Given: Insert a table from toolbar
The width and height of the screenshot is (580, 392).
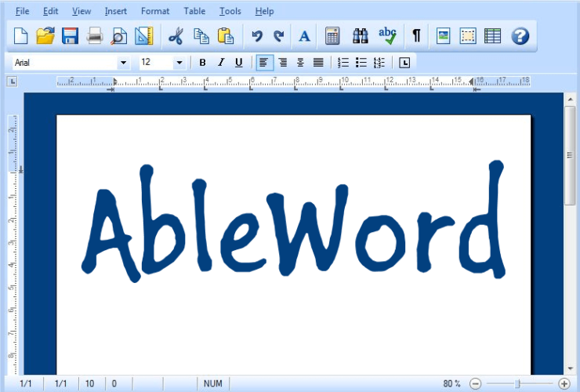Looking at the screenshot, I should [x=492, y=36].
